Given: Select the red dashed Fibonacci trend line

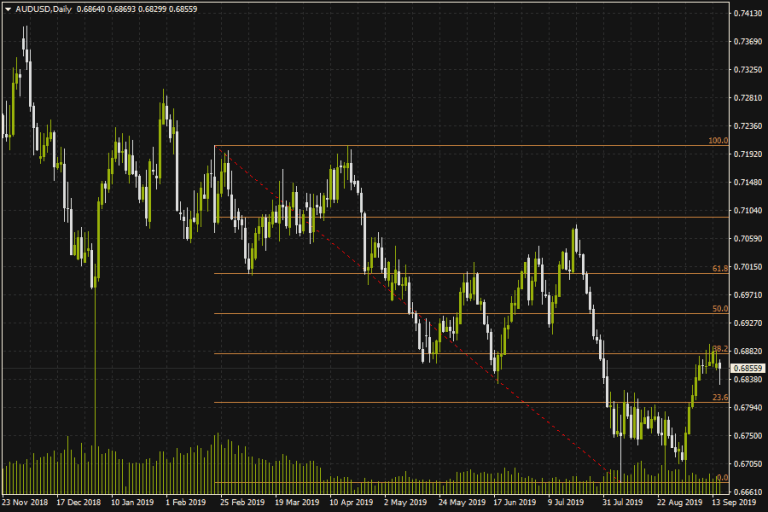Looking at the screenshot, I should 400,302.
